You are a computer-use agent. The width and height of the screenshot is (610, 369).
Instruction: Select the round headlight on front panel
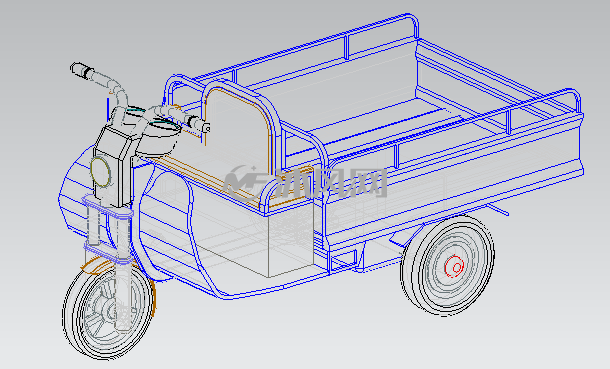(x=101, y=171)
